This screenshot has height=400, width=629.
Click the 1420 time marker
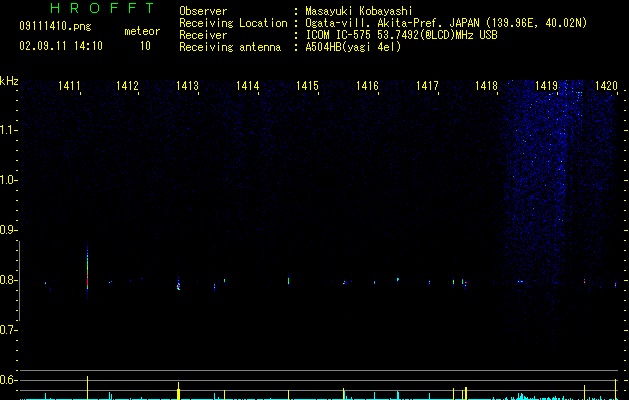coord(606,85)
